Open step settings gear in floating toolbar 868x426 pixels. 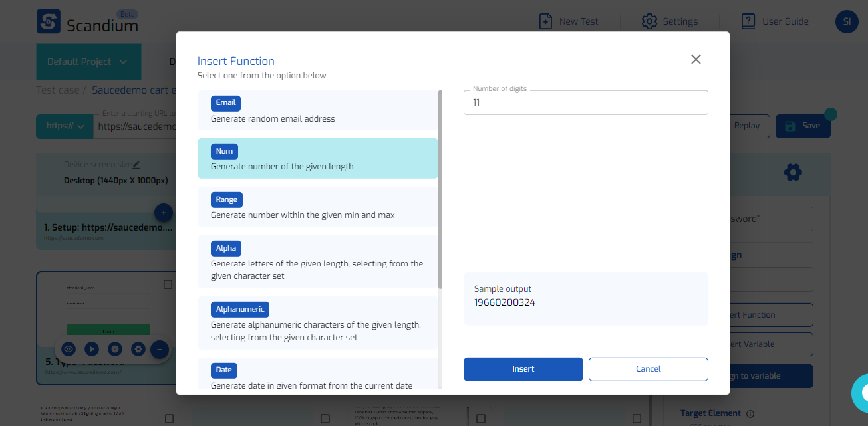click(x=138, y=349)
